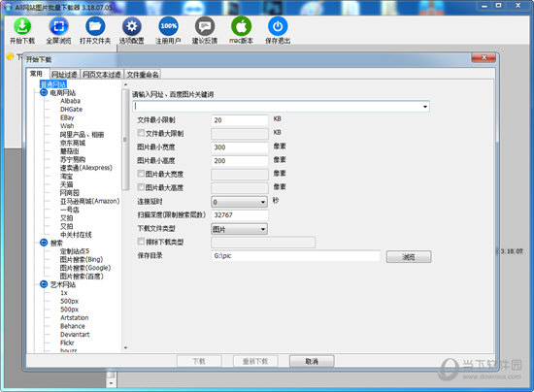Click main window bottom scroll arrow
Screen dimensions: 534x392
coord(111,383)
